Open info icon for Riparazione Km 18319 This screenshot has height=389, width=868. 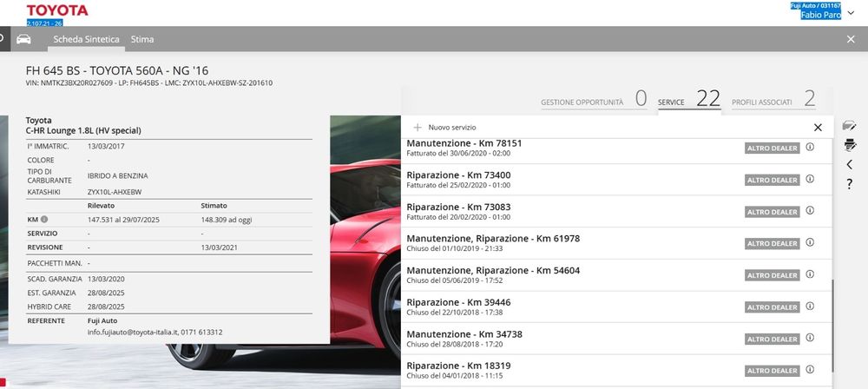click(810, 369)
